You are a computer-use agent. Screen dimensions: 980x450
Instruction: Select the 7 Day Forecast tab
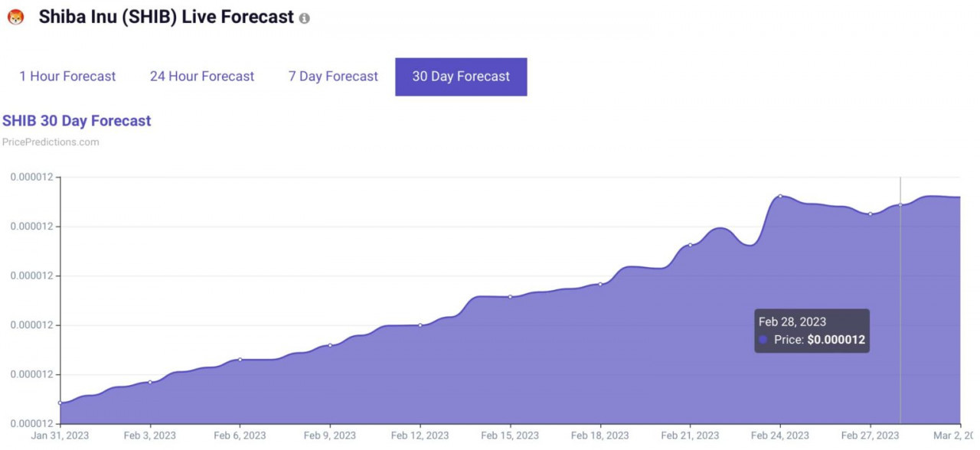pyautogui.click(x=333, y=77)
